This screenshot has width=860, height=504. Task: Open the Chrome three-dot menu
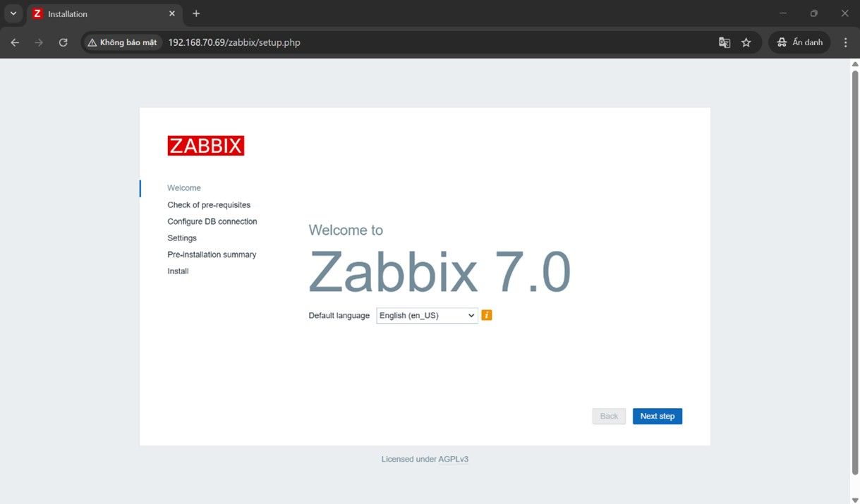click(845, 42)
